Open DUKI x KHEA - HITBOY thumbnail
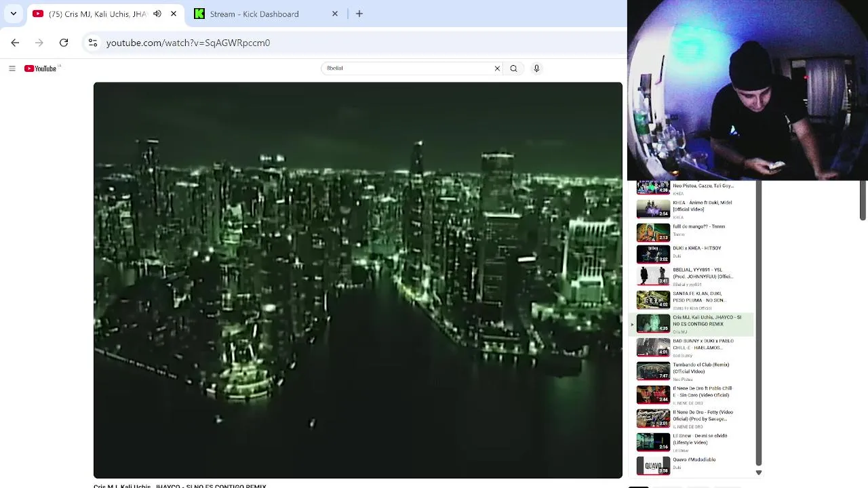This screenshot has height=488, width=868. click(653, 254)
